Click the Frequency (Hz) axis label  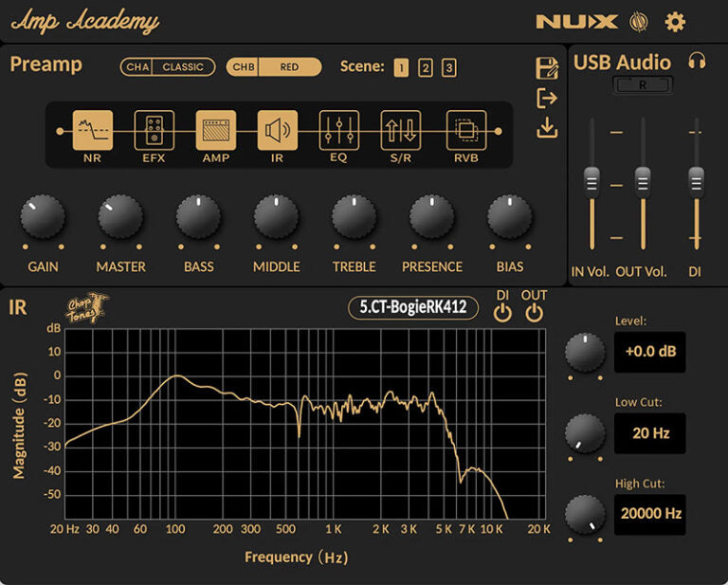(x=296, y=558)
